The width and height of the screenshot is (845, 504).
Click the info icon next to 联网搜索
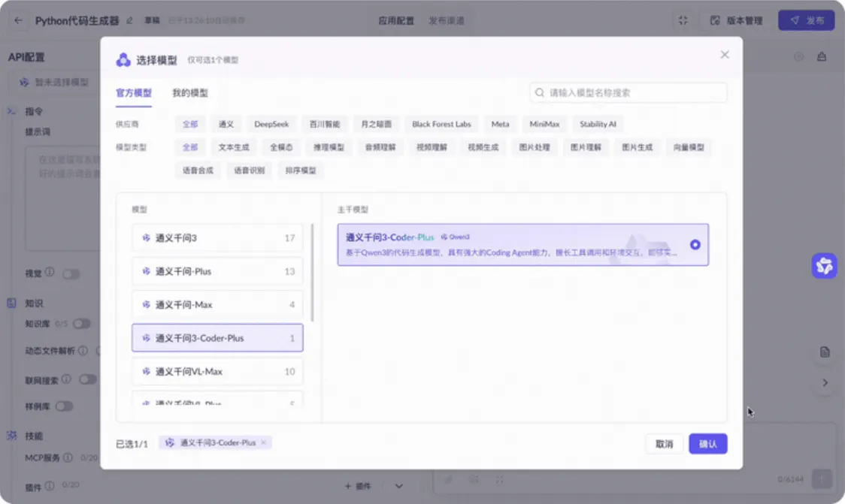[66, 379]
